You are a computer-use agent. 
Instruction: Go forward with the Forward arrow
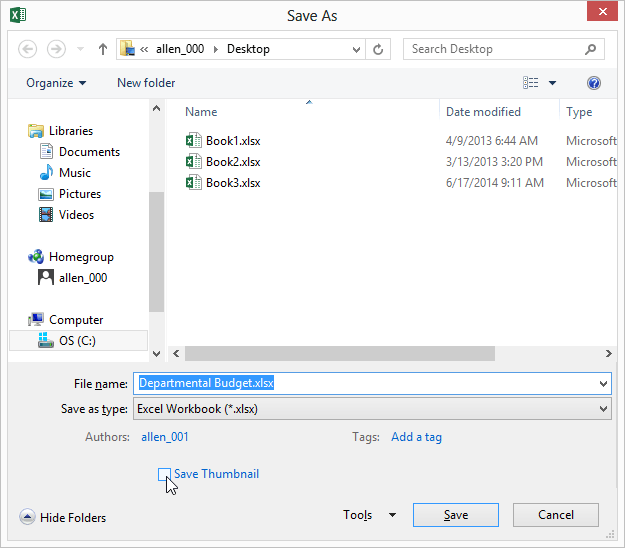[x=56, y=49]
